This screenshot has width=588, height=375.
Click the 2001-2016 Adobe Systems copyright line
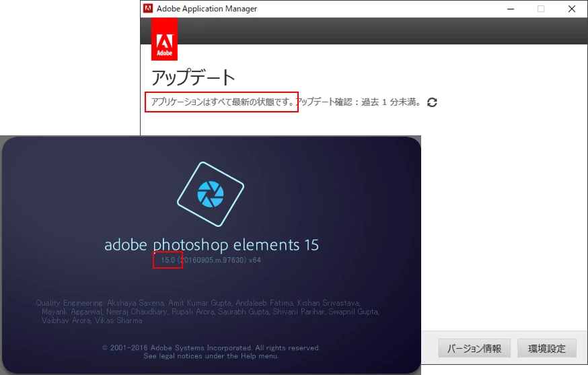211,347
